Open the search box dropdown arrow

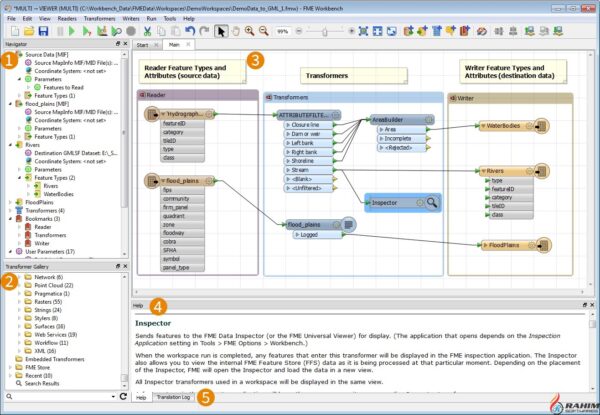tap(113, 397)
